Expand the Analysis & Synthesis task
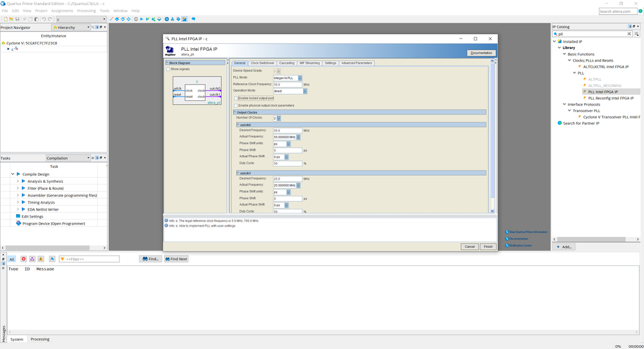This screenshot has width=644, height=349. click(17, 182)
